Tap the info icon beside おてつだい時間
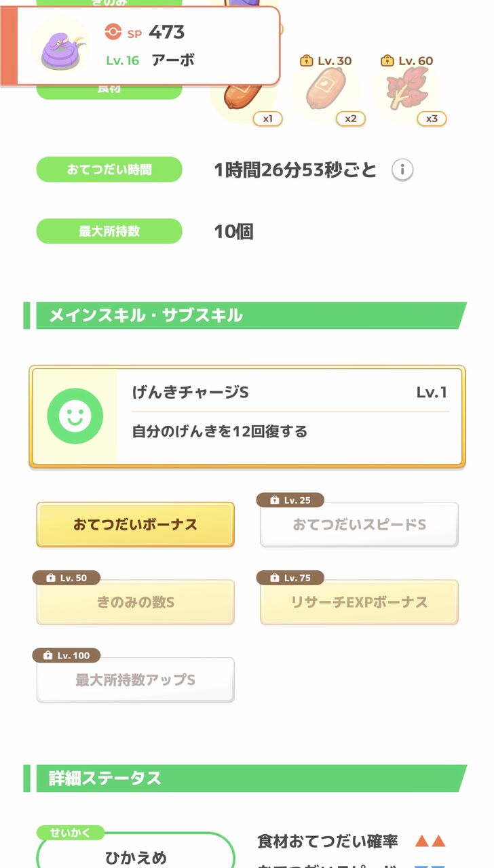The image size is (494, 868). [x=402, y=170]
